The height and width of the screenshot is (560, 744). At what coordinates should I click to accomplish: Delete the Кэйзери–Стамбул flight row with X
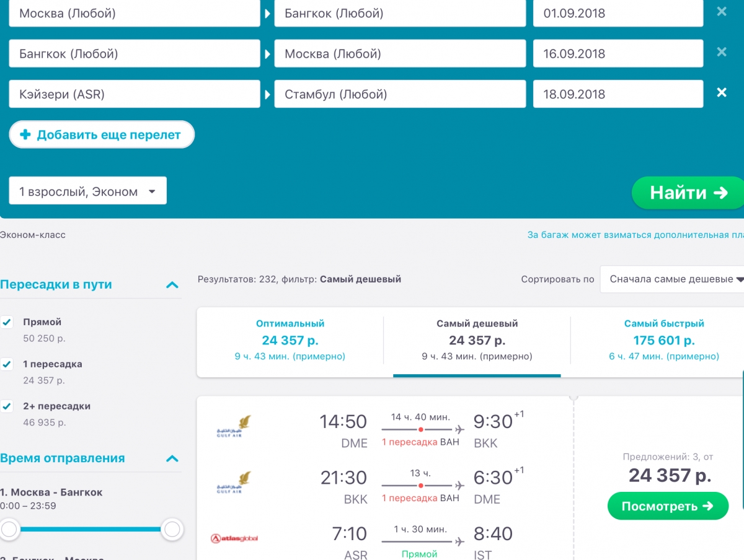click(721, 93)
